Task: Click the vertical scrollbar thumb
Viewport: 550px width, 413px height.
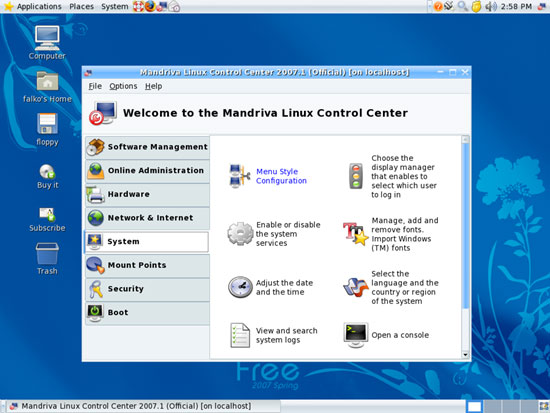Action: pos(465,226)
